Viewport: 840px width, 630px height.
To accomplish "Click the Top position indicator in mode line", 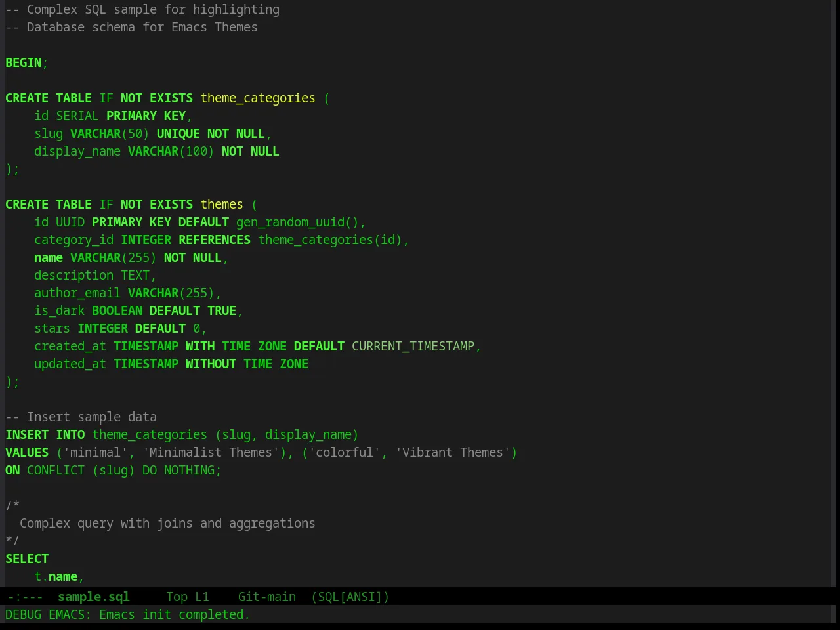I will (x=177, y=597).
